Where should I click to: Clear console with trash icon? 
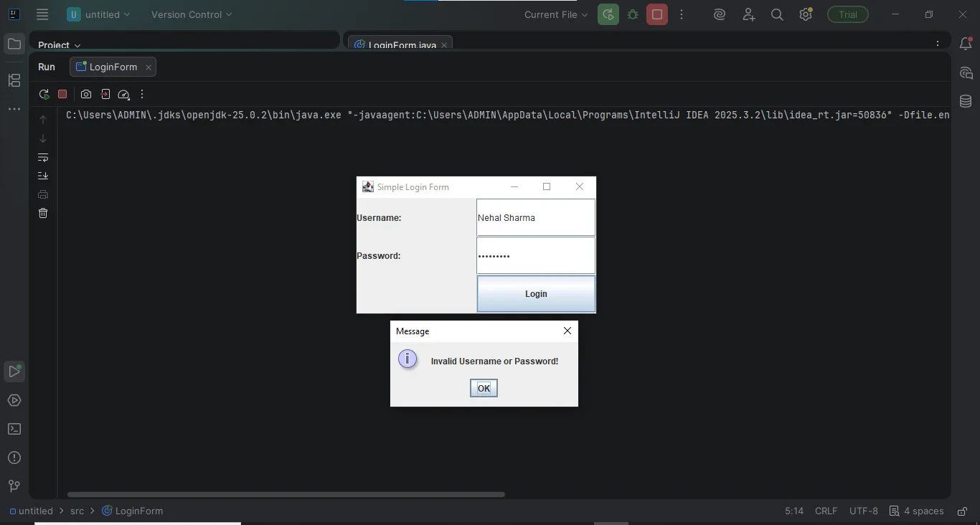click(x=43, y=213)
